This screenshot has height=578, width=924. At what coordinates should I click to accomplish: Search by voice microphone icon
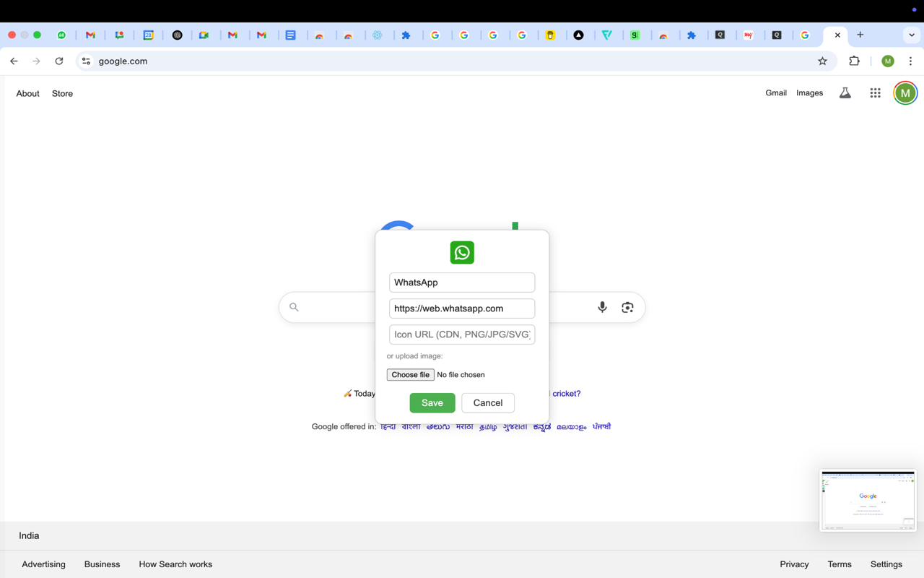tap(602, 307)
